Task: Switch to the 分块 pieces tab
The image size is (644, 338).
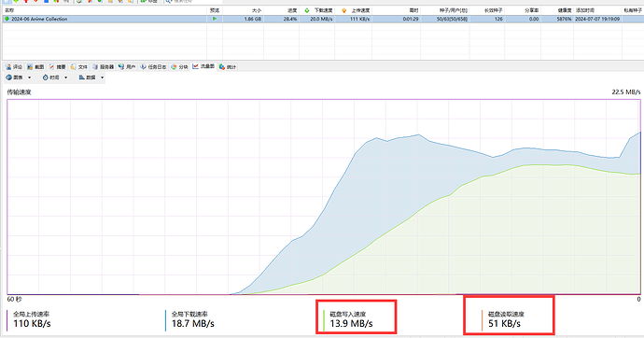Action: [x=179, y=66]
